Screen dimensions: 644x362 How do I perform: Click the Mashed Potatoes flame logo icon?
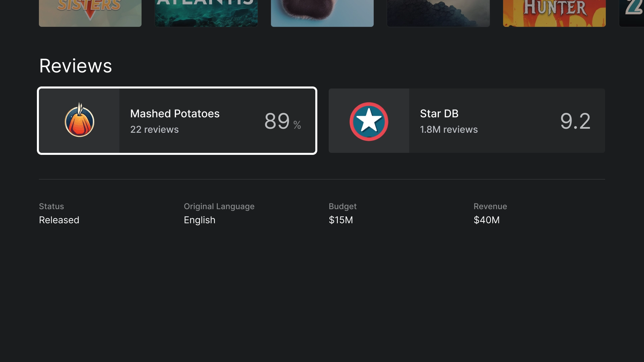pos(79,121)
